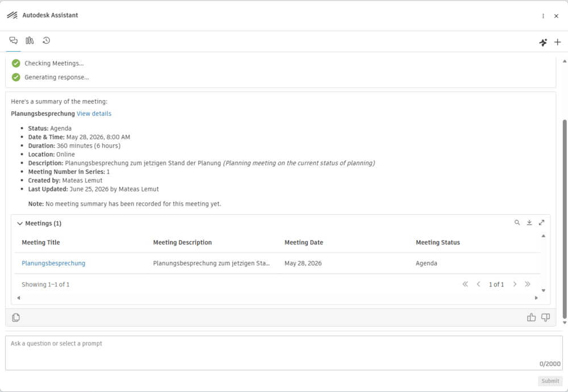Screen dimensions: 568x392
Task: Collapse the Meetings (1) section
Action: (20, 223)
